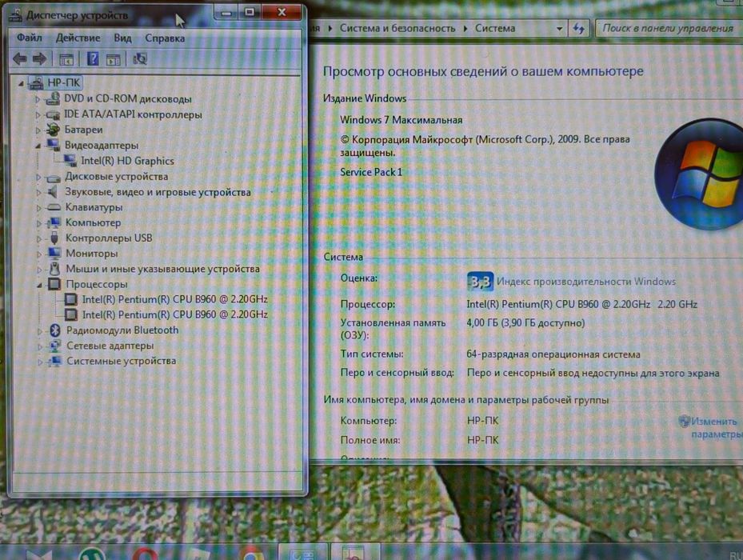Screen dimensions: 743x560
Task: Click the Поиск в панели управления search box
Action: point(668,29)
